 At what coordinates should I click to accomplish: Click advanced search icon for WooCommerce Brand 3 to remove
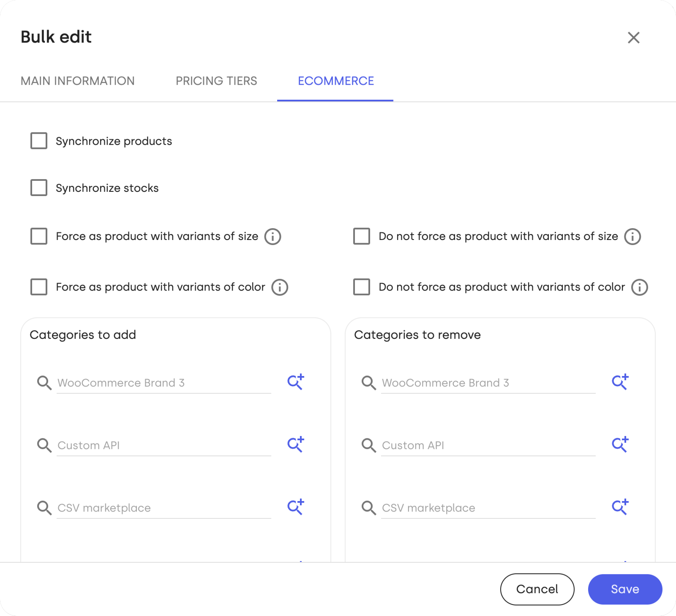[x=620, y=382]
